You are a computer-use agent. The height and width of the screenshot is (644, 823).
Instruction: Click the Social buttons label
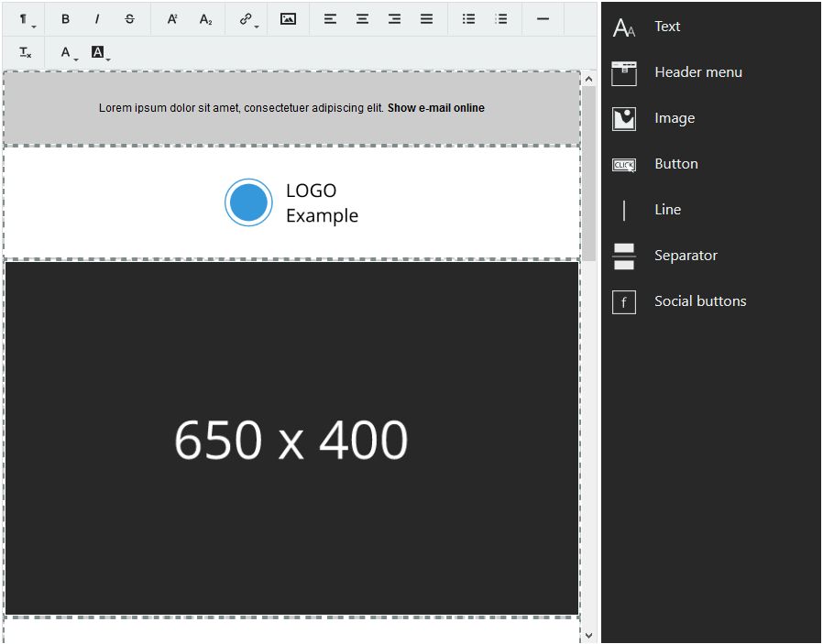click(x=700, y=301)
